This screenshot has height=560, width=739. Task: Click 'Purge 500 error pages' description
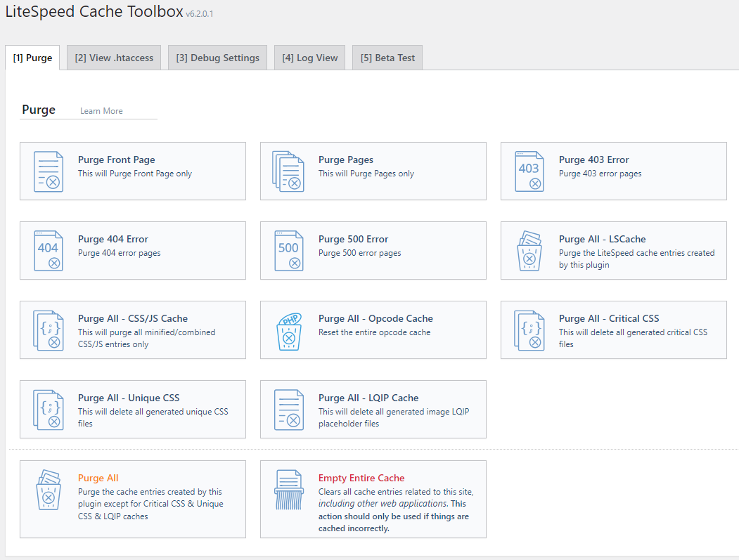click(x=359, y=254)
